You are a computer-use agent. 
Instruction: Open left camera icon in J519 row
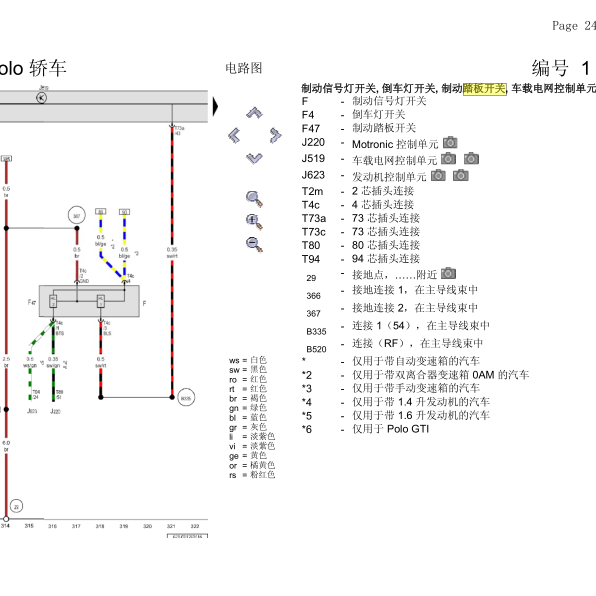click(449, 159)
